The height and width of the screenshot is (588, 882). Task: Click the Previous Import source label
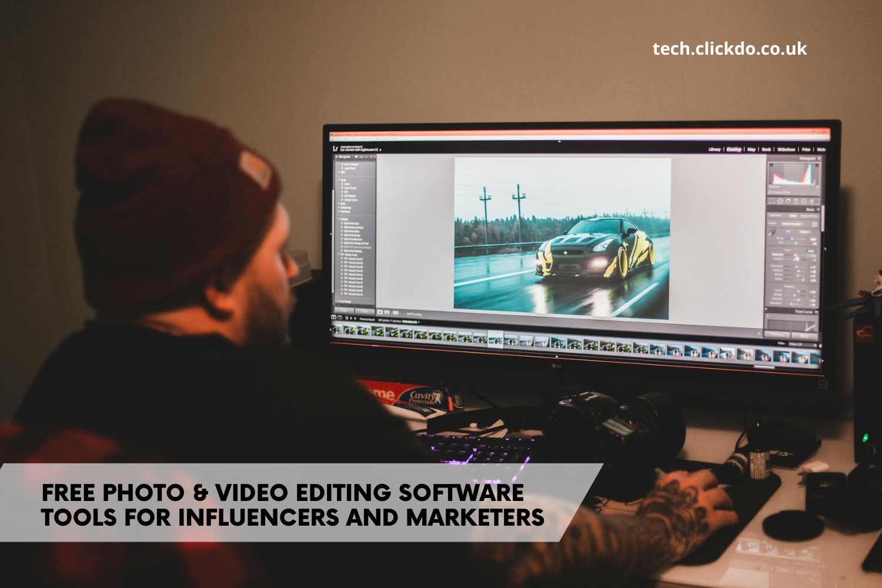pos(367,319)
